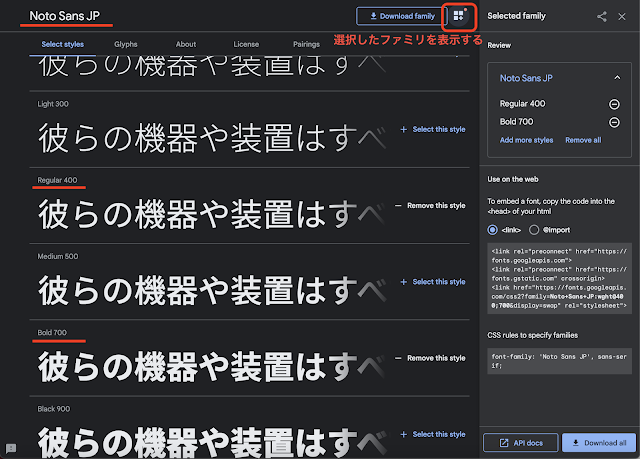Open API docs button
Screen dimensions: 640x459
tap(520, 443)
